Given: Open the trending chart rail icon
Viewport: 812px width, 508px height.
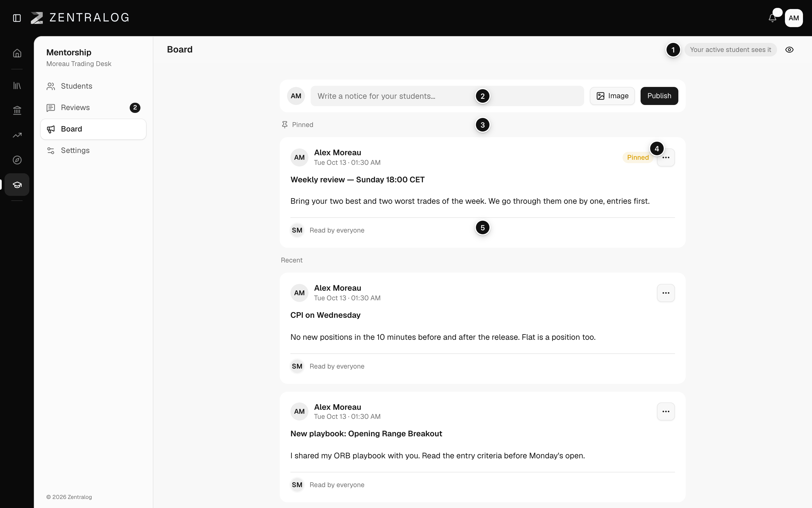Looking at the screenshot, I should pyautogui.click(x=17, y=135).
